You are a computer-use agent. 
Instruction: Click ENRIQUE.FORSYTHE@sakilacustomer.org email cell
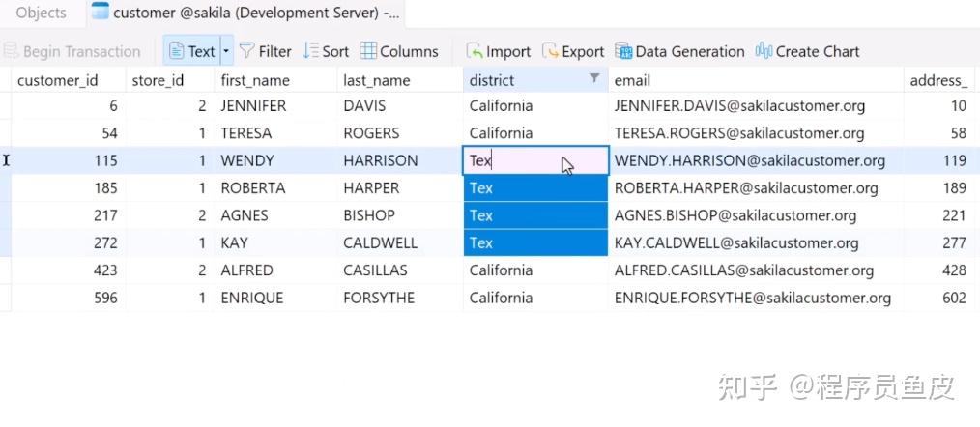[x=756, y=298]
